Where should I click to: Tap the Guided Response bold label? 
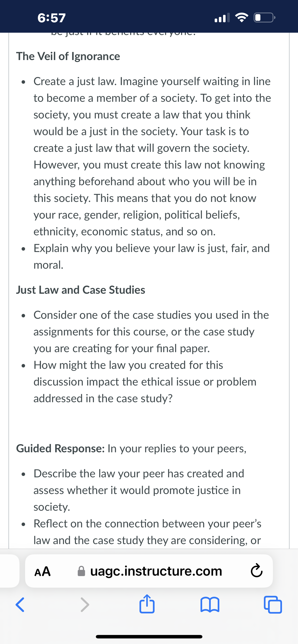(x=60, y=449)
